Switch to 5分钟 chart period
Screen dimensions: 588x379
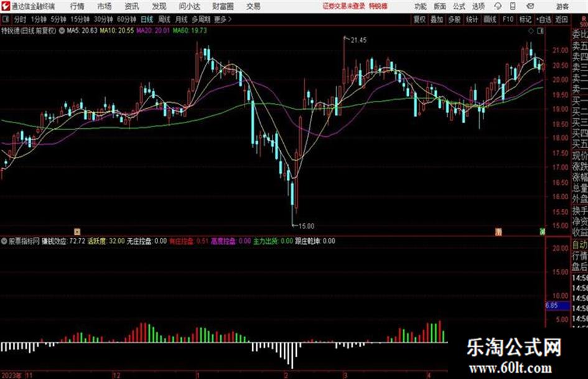pyautogui.click(x=58, y=19)
